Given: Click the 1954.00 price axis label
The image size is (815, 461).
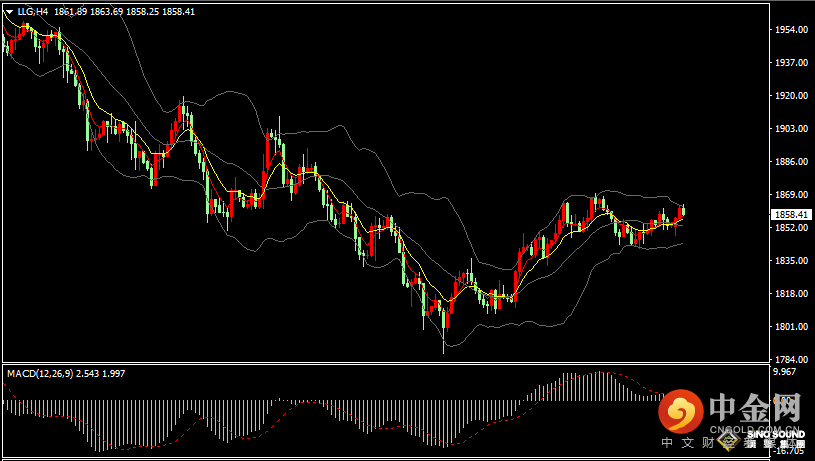Looking at the screenshot, I should click(792, 30).
